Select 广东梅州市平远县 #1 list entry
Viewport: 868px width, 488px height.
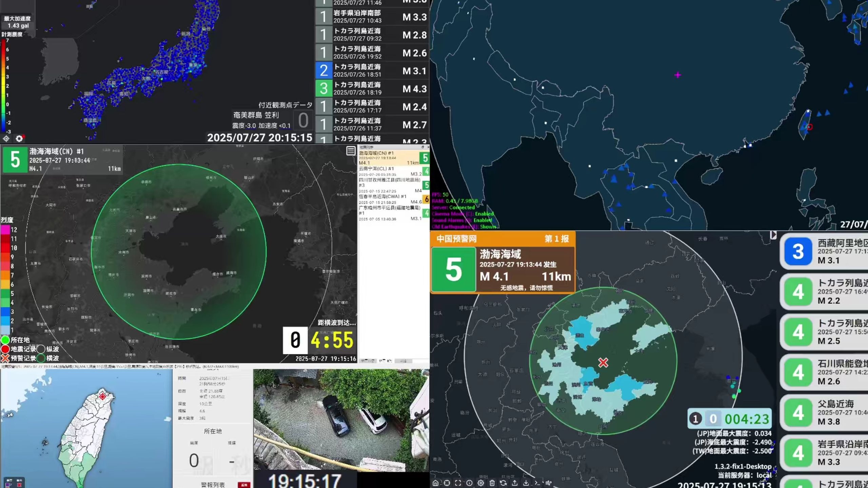[394, 213]
